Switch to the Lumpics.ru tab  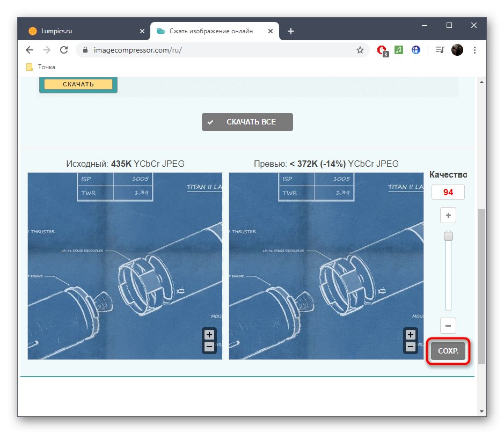click(84, 31)
